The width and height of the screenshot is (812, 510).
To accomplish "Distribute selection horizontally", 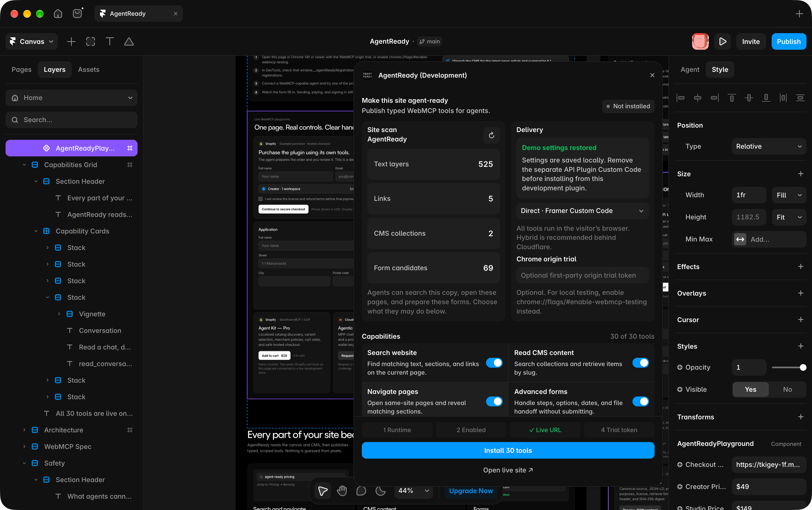I will click(x=783, y=98).
